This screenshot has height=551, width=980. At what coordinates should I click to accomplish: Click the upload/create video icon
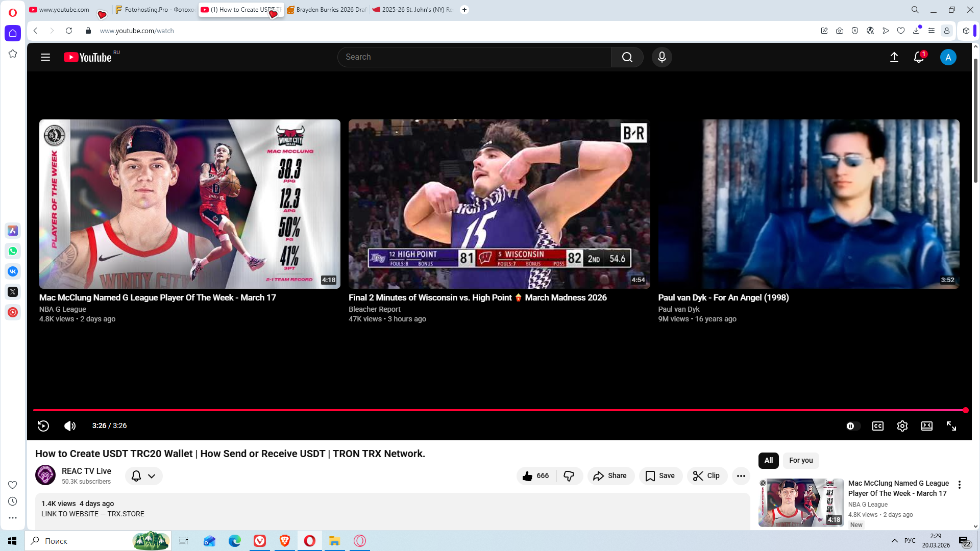tap(894, 57)
